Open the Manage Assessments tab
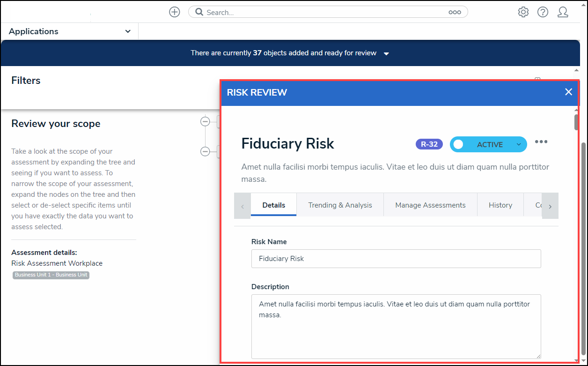The height and width of the screenshot is (366, 588). click(430, 205)
